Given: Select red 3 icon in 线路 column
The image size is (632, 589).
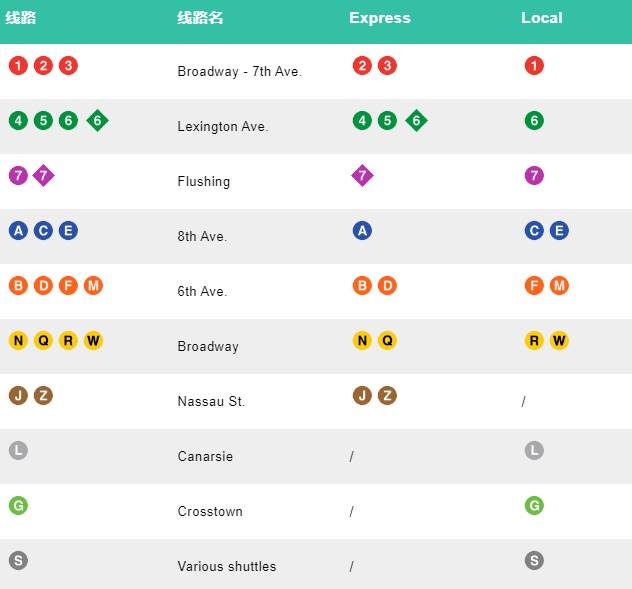Looking at the screenshot, I should tap(68, 66).
